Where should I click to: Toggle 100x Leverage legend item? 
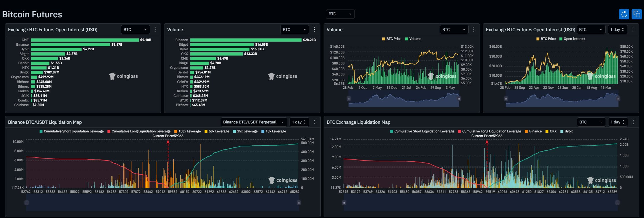tap(188, 131)
